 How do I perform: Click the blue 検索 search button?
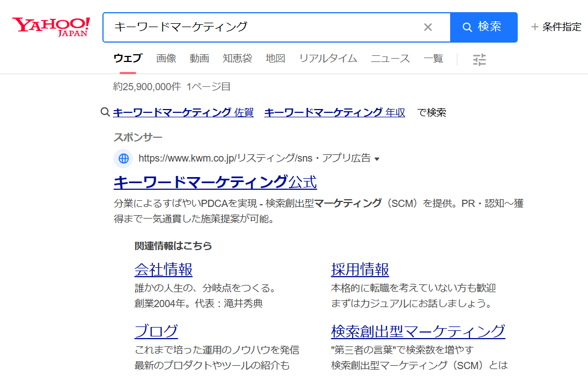pos(483,27)
